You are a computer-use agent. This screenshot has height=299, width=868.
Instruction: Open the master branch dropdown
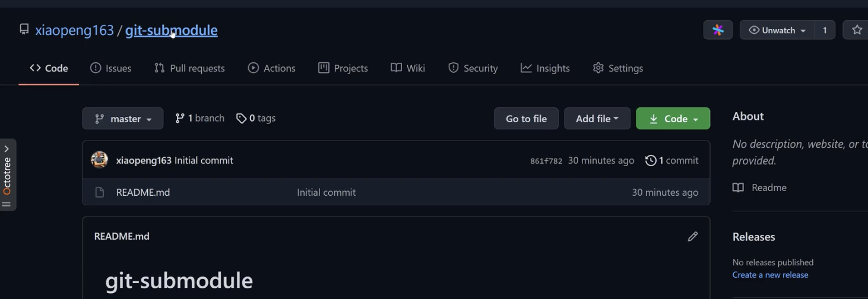(122, 119)
